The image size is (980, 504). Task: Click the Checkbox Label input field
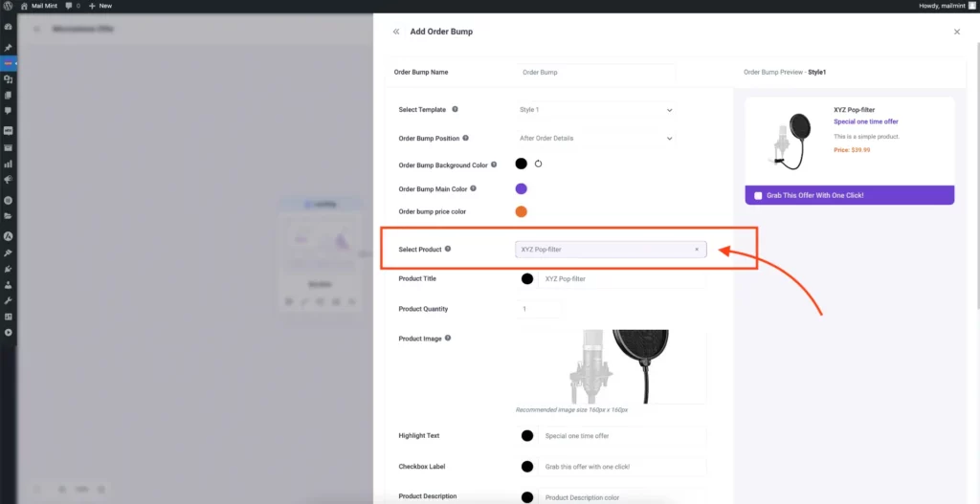622,467
